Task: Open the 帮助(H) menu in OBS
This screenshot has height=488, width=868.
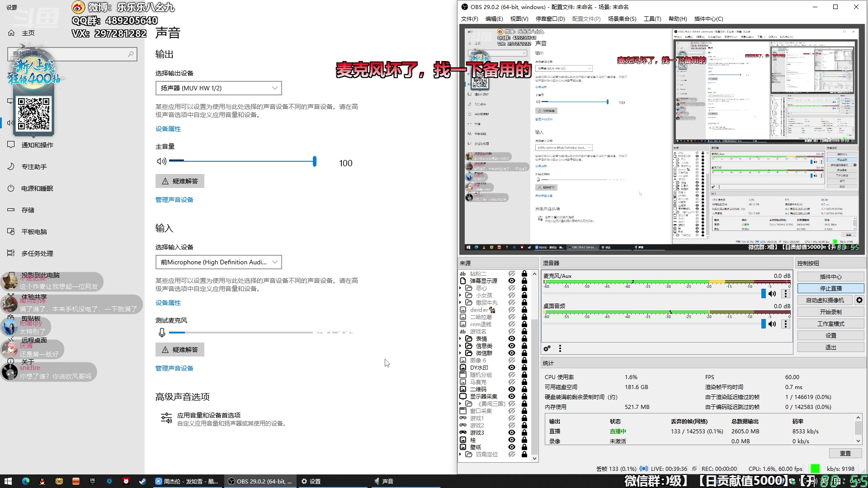Action: [678, 19]
